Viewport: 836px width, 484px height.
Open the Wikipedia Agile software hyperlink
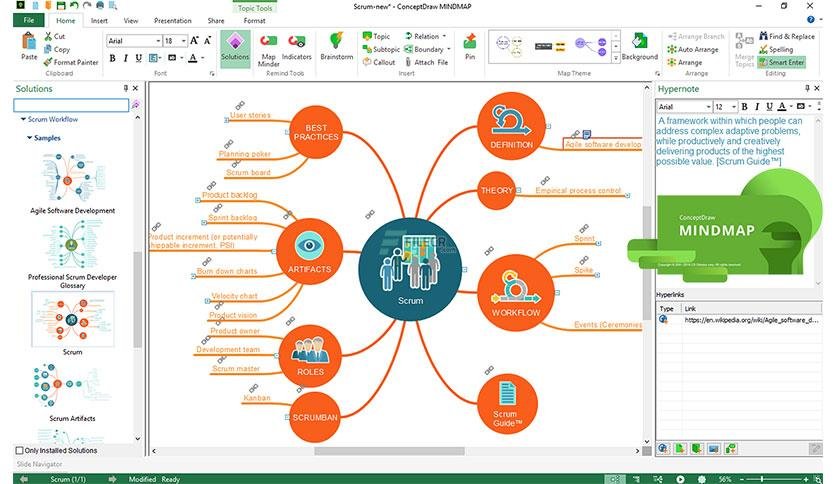751,320
